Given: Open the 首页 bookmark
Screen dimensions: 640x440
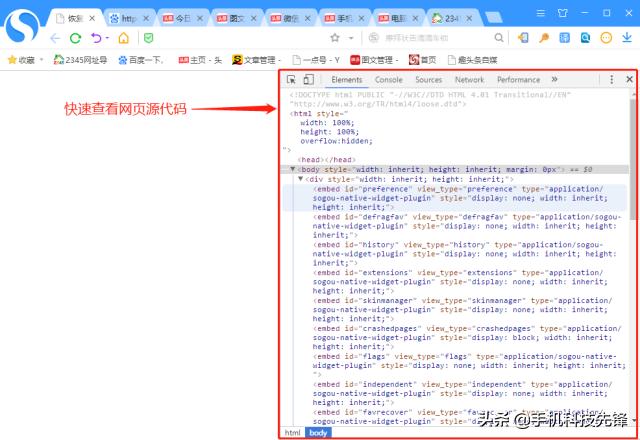Looking at the screenshot, I should [x=422, y=60].
